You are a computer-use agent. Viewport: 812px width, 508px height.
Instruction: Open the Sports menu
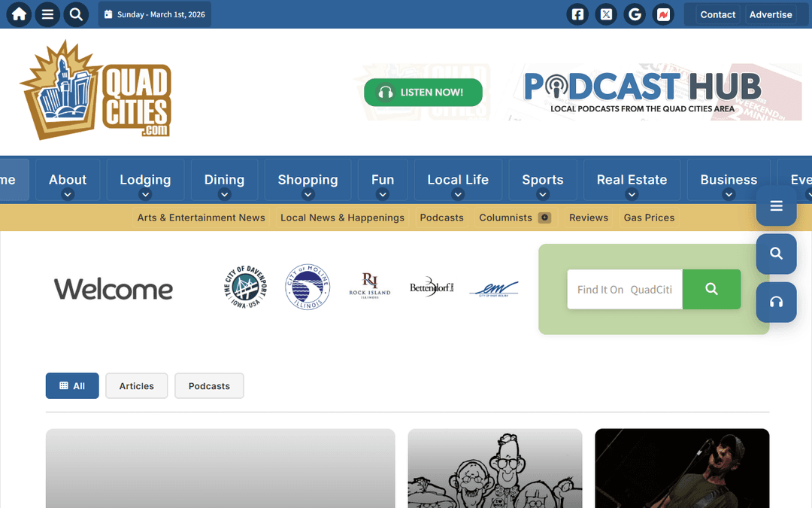coord(543,180)
